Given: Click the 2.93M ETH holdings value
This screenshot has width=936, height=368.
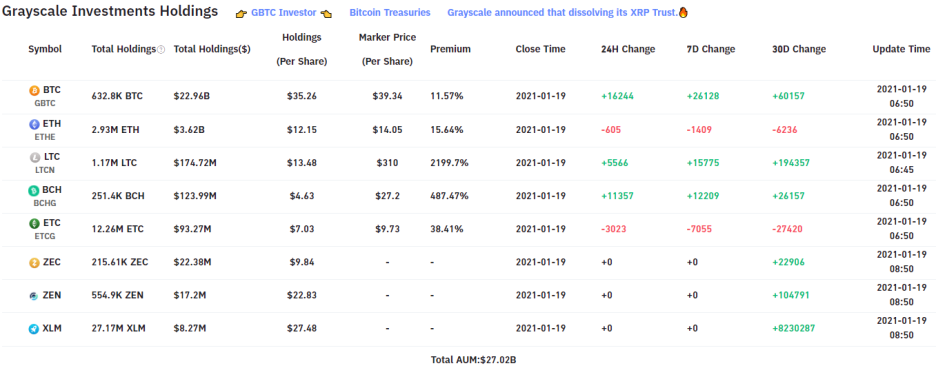Looking at the screenshot, I should (115, 130).
